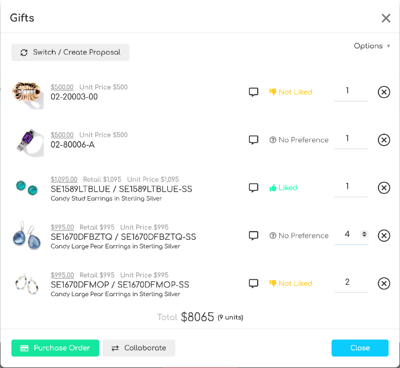
Task: Open comment icon for item 02-80006-A
Action: (x=254, y=140)
